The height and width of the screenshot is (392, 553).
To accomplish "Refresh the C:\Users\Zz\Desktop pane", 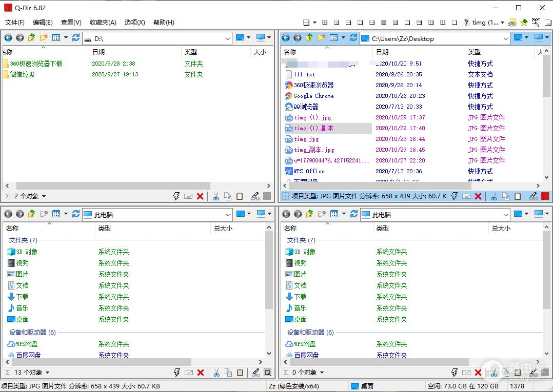I will pos(353,38).
